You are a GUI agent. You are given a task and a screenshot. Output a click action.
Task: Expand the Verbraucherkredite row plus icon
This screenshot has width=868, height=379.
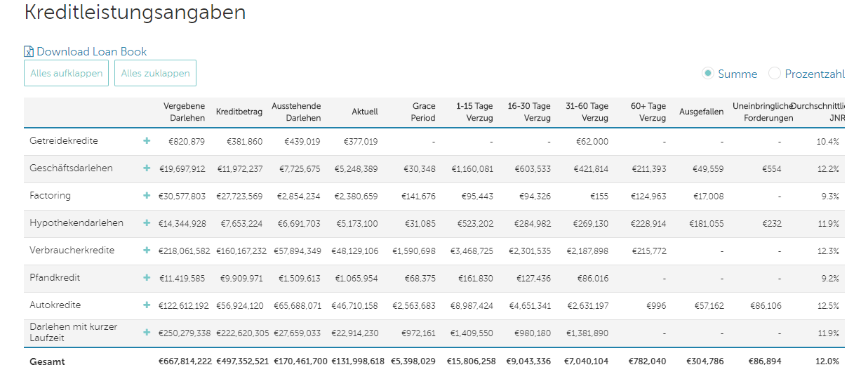[147, 251]
